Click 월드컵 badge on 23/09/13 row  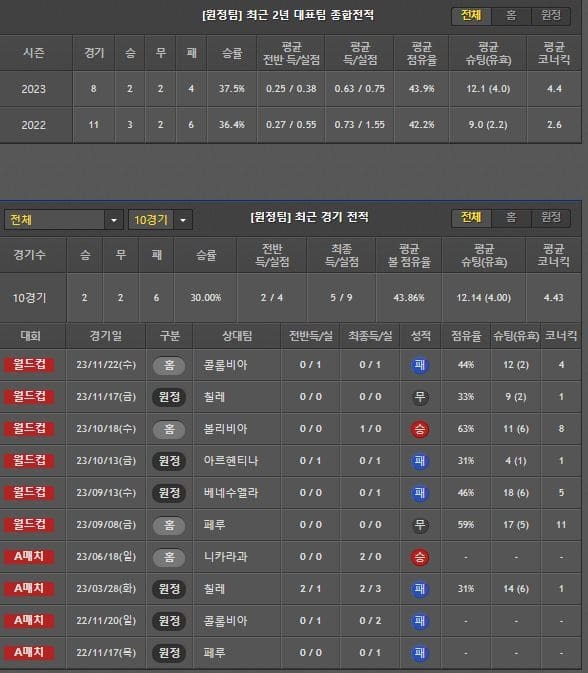coord(29,493)
